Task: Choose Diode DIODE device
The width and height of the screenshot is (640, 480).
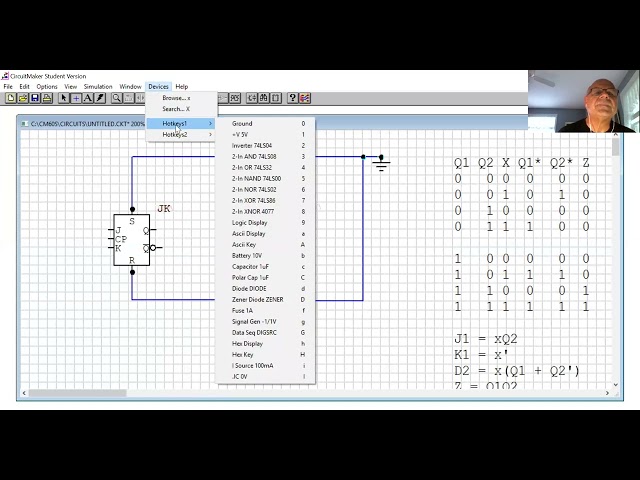Action: click(x=266, y=289)
